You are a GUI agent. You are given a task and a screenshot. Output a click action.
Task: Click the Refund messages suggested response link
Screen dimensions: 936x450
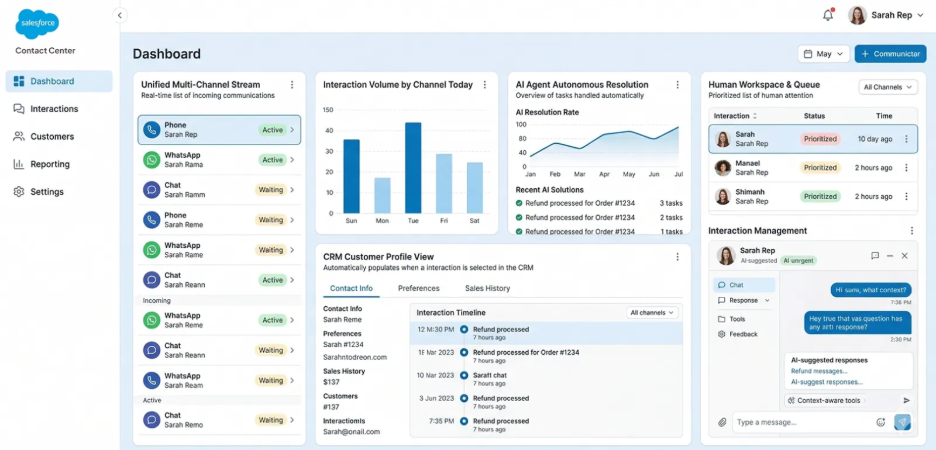pos(819,371)
